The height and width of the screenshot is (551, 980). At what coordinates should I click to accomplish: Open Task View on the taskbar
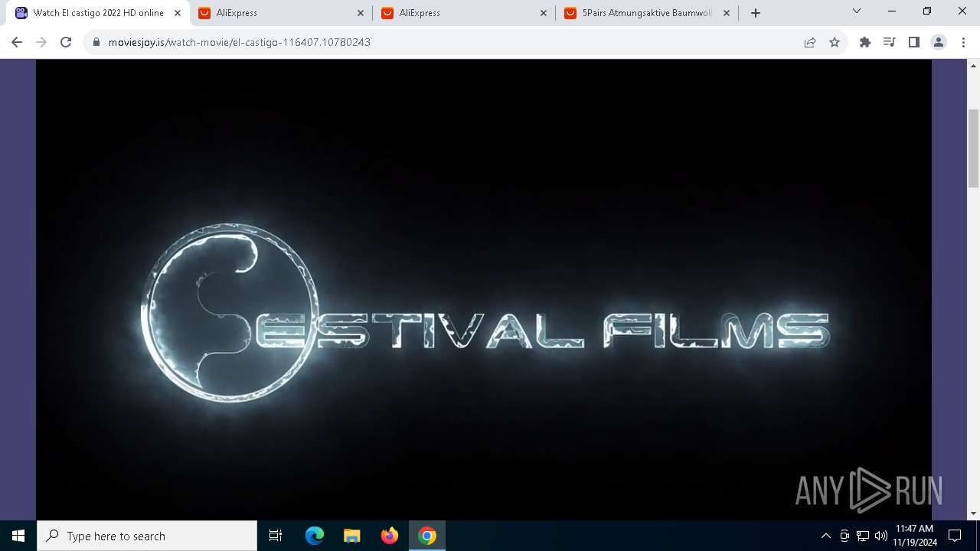(276, 536)
